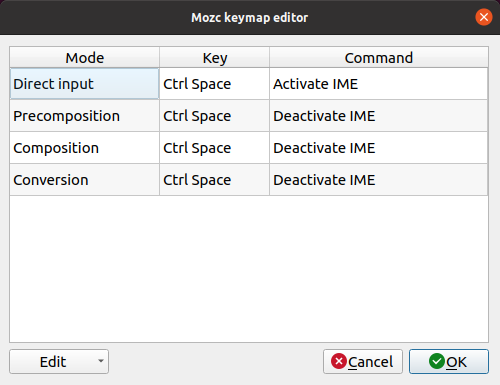Image resolution: width=500 pixels, height=385 pixels.
Task: Open the Edit dropdown button
Action: [x=59, y=362]
